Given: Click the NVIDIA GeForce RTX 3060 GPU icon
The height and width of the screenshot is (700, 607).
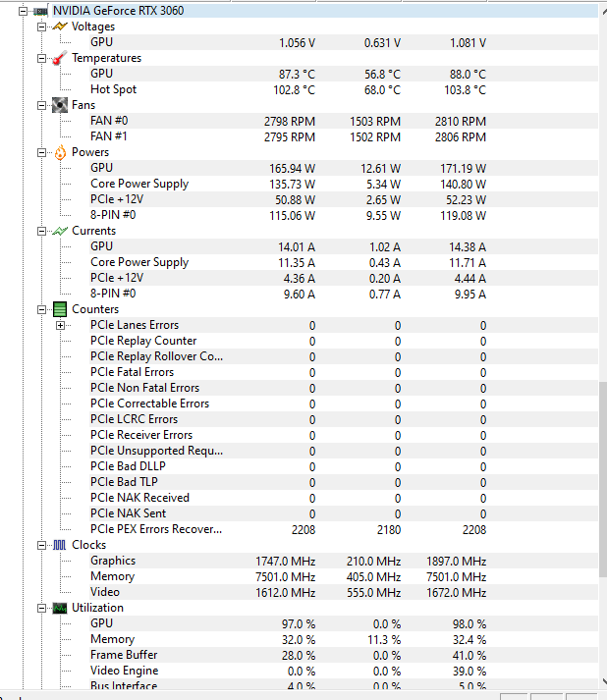Looking at the screenshot, I should tap(40, 11).
